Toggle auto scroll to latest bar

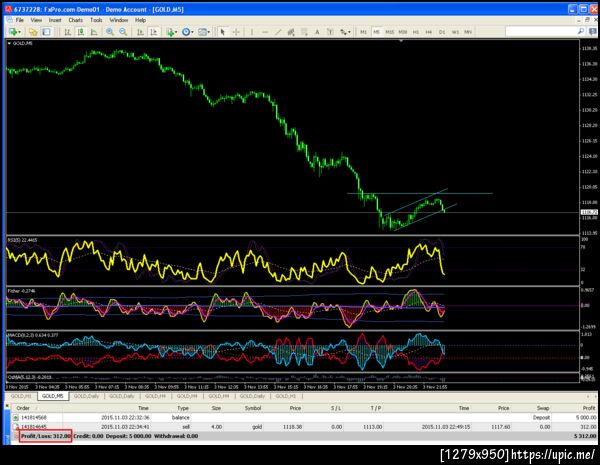[x=140, y=32]
